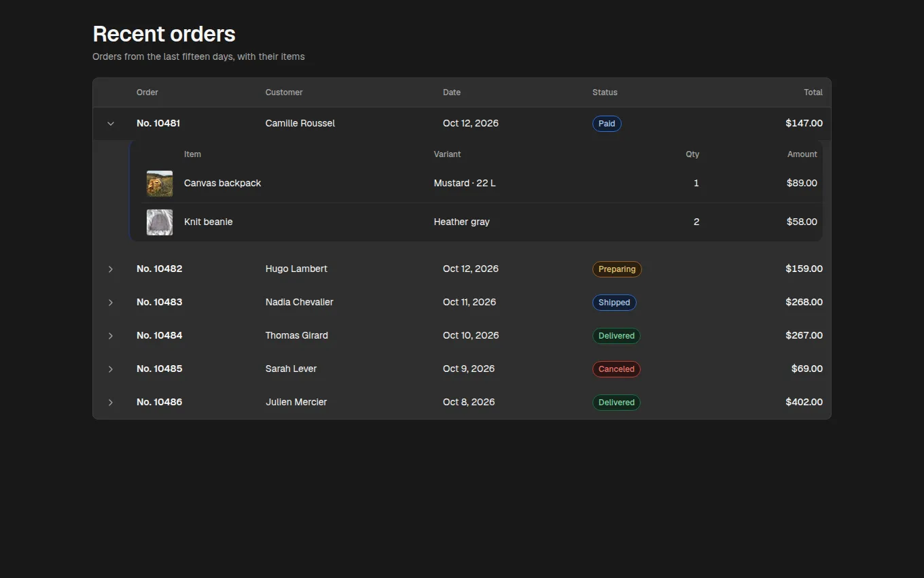924x578 pixels.
Task: Select customer name Thomas Girard
Action: pos(297,336)
